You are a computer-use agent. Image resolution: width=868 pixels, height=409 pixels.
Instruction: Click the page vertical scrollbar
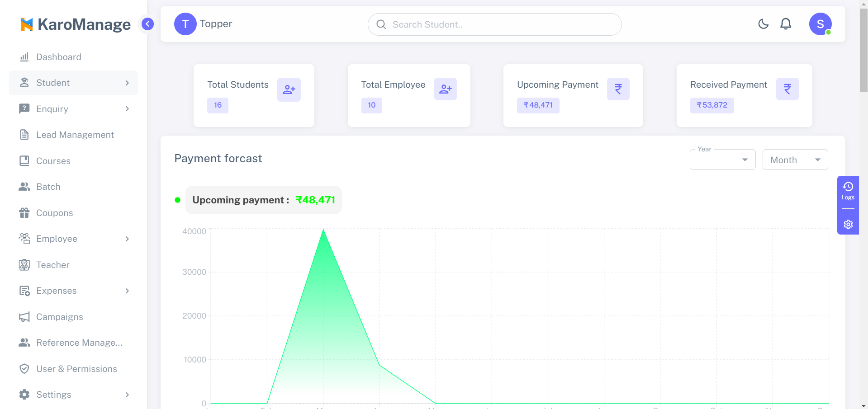tap(863, 50)
